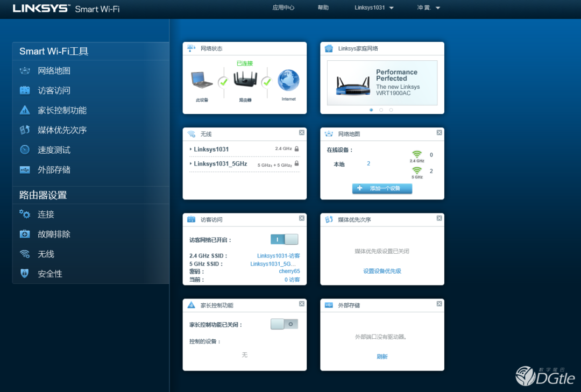This screenshot has height=392, width=581.
Task: Click the WRT1900AC promotional banner
Action: click(382, 83)
